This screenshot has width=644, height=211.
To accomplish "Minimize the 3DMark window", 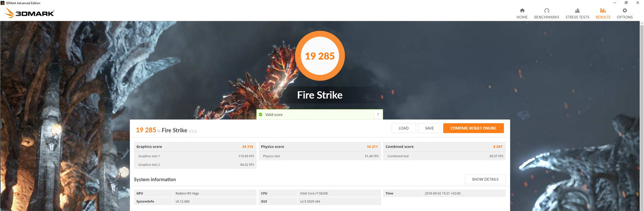I will pyautogui.click(x=615, y=3).
